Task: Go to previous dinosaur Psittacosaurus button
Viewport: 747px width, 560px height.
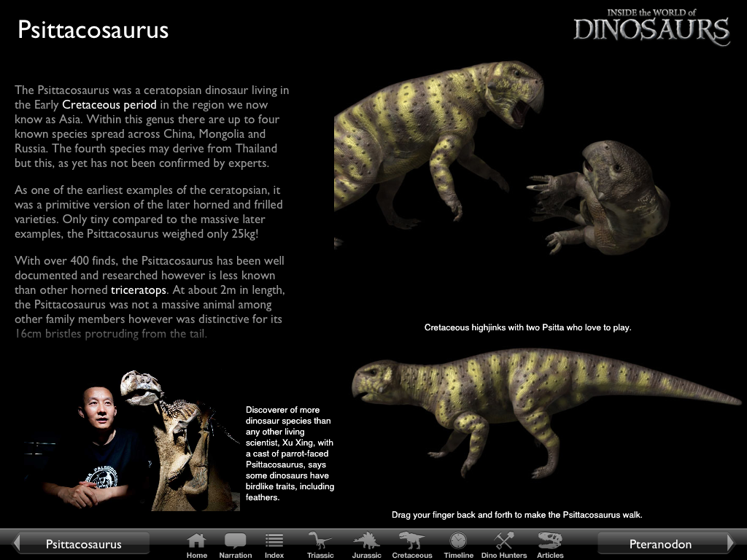Action: (81, 543)
